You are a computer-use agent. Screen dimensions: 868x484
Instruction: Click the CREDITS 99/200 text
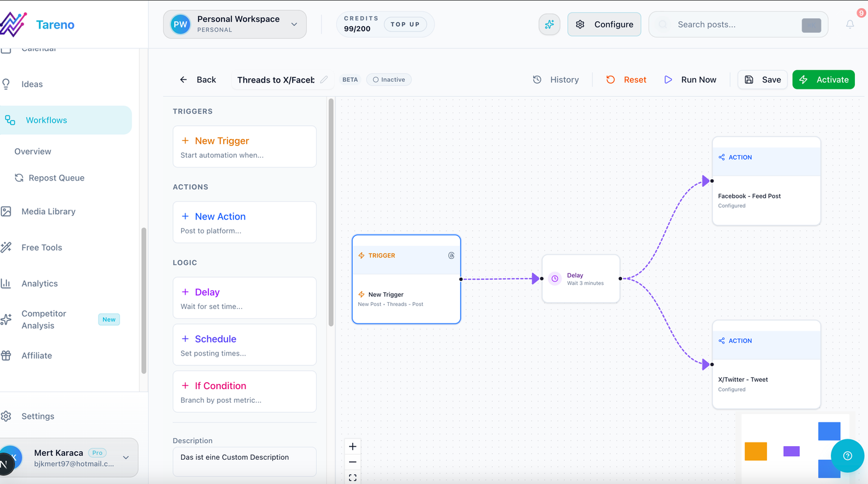361,24
